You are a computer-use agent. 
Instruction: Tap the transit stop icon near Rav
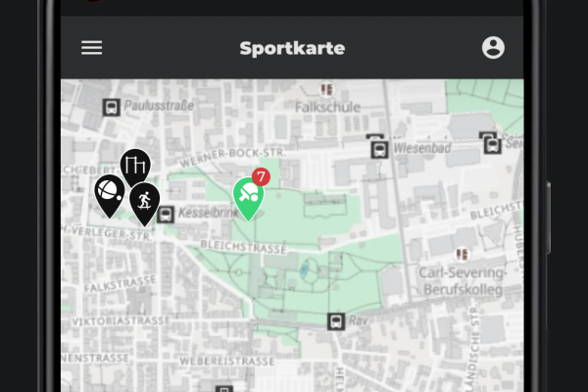pyautogui.click(x=336, y=321)
